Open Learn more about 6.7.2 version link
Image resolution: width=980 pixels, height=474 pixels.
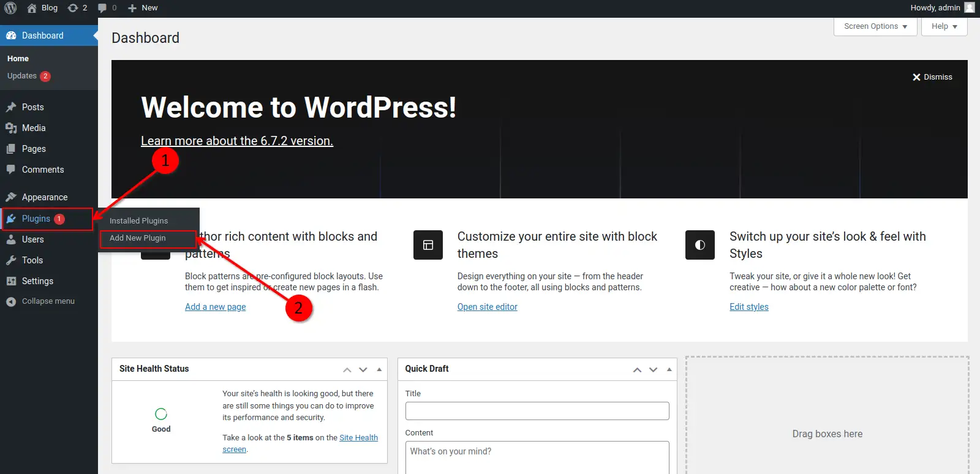pyautogui.click(x=237, y=141)
